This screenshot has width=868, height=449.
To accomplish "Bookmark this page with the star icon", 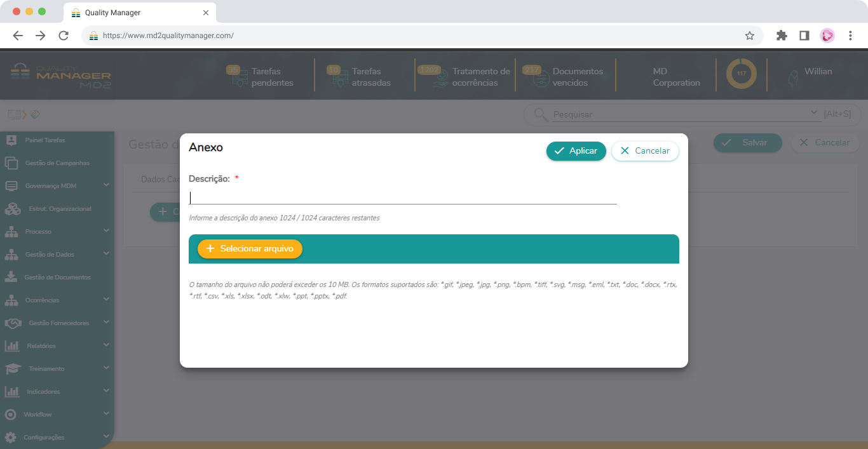I will [750, 36].
